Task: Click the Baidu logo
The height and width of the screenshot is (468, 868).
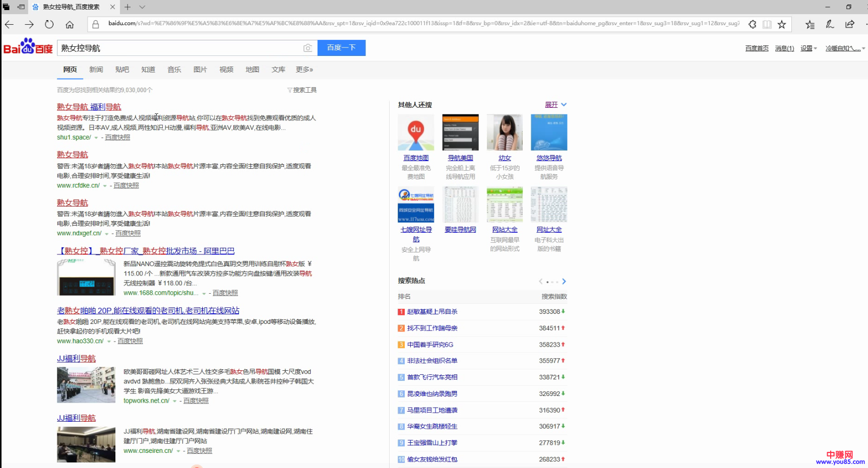Action: point(28,47)
